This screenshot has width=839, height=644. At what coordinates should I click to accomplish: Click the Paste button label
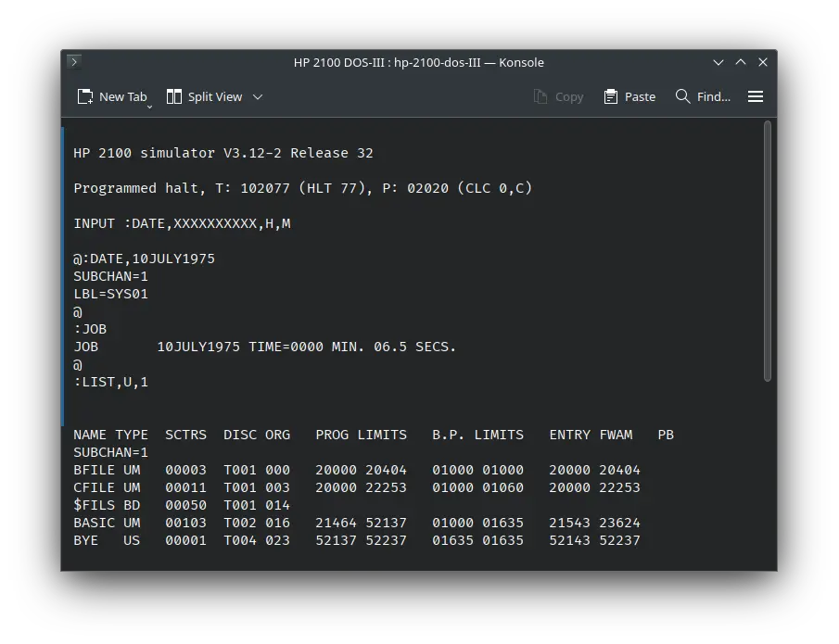pos(639,96)
